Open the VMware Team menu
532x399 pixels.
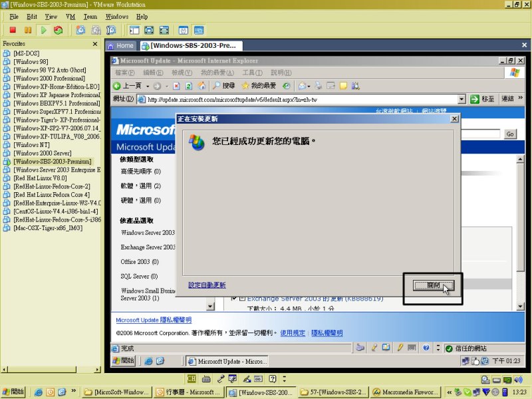90,17
